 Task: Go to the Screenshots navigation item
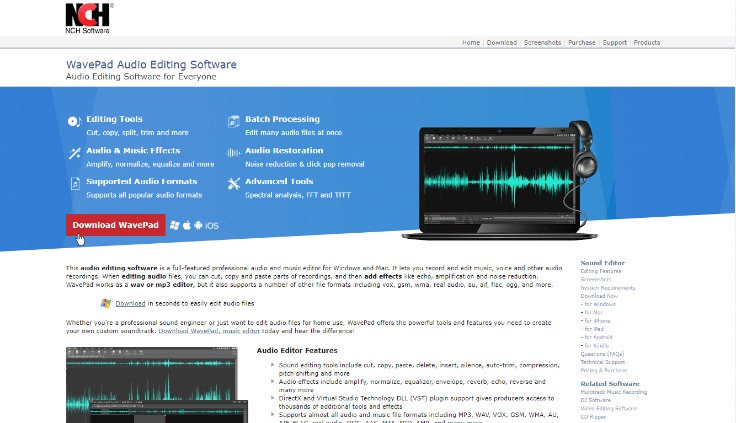click(542, 43)
